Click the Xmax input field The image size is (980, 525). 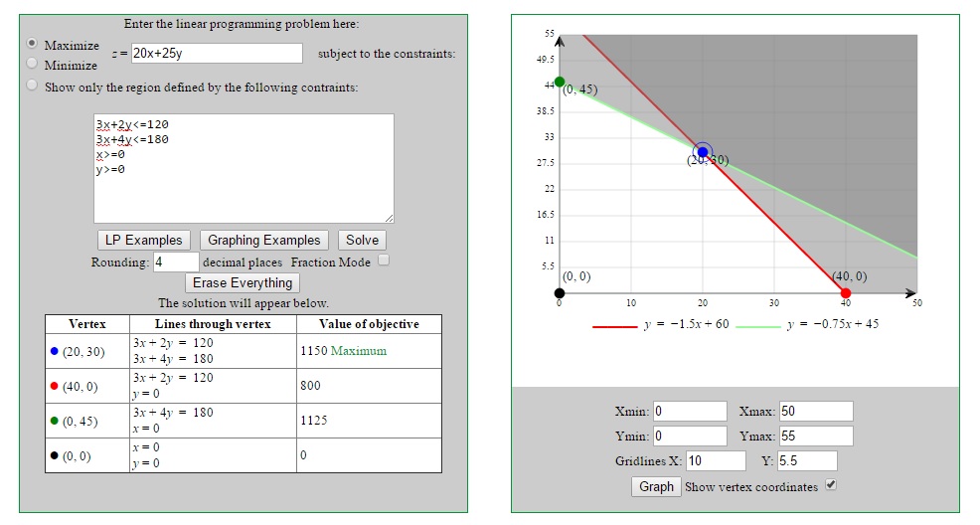(815, 412)
